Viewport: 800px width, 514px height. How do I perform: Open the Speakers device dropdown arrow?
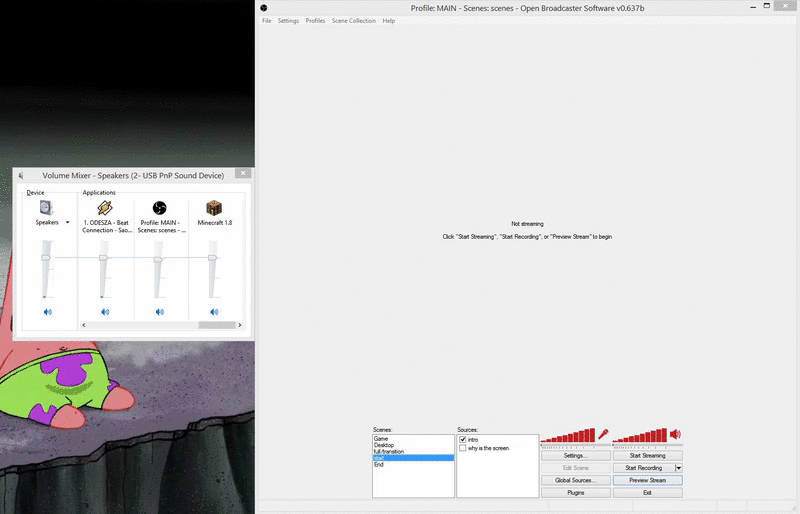click(67, 223)
